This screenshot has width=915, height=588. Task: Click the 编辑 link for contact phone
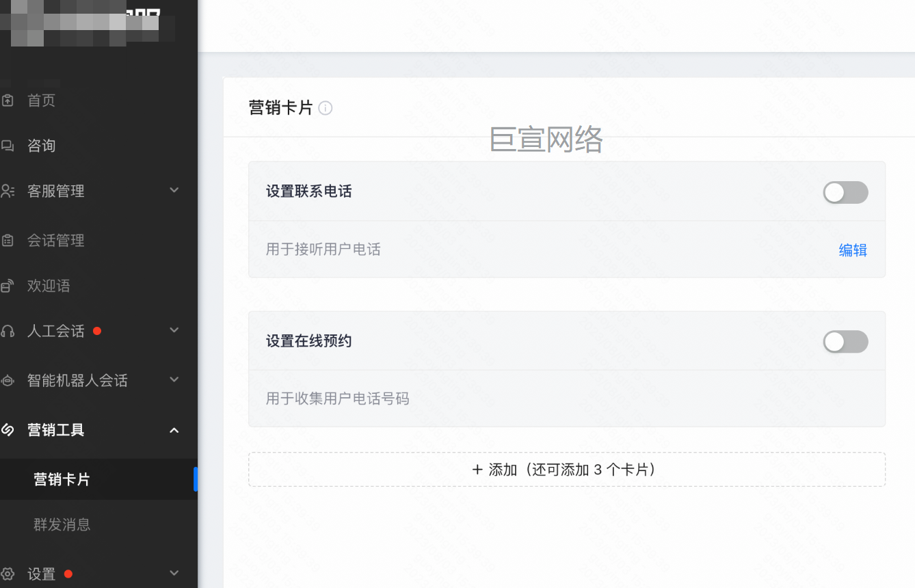coord(853,250)
